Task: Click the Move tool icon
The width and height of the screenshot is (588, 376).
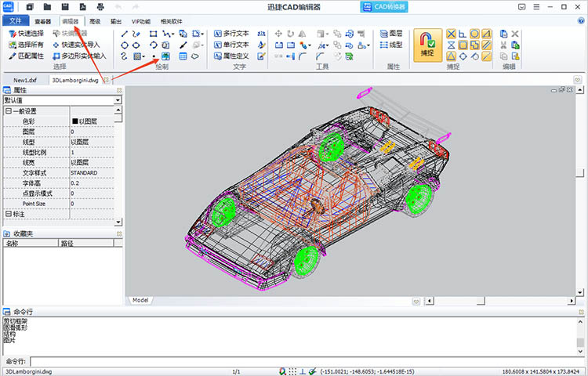Action: [278, 34]
